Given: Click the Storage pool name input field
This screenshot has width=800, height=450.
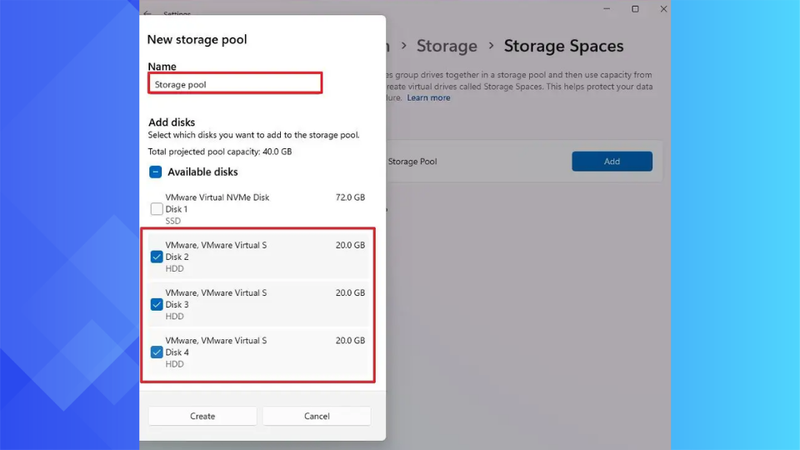Looking at the screenshot, I should click(235, 83).
